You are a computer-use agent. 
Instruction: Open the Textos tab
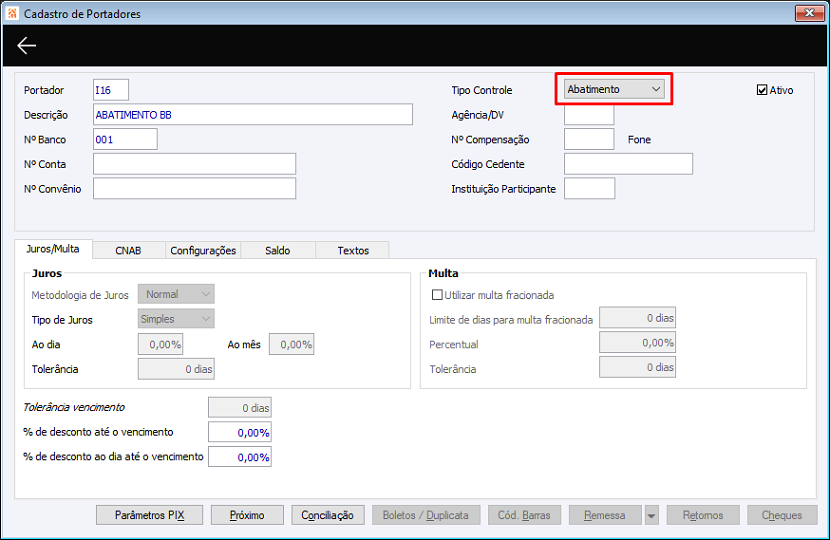coord(353,250)
